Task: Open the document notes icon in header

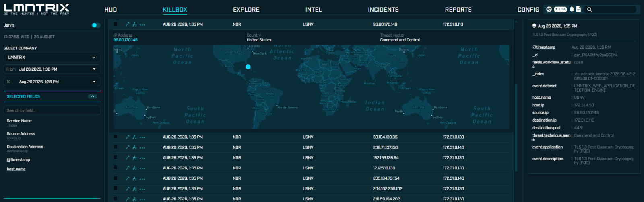Action: click(578, 9)
